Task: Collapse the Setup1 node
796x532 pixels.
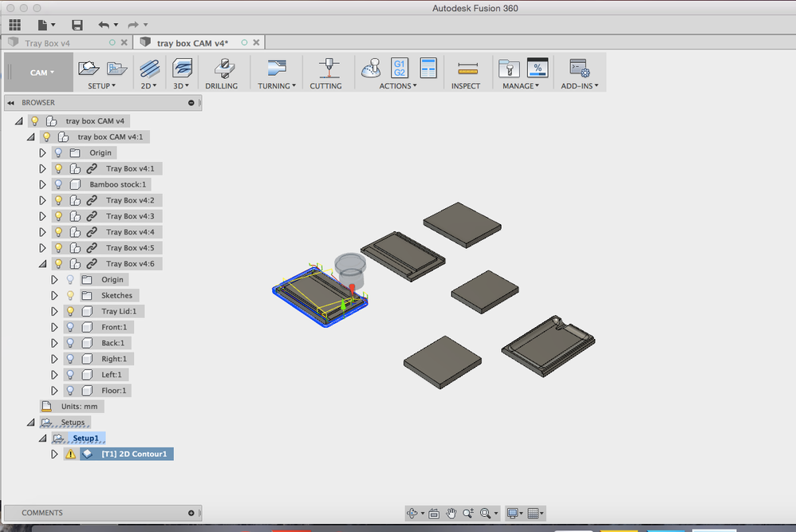Action: pyautogui.click(x=42, y=438)
